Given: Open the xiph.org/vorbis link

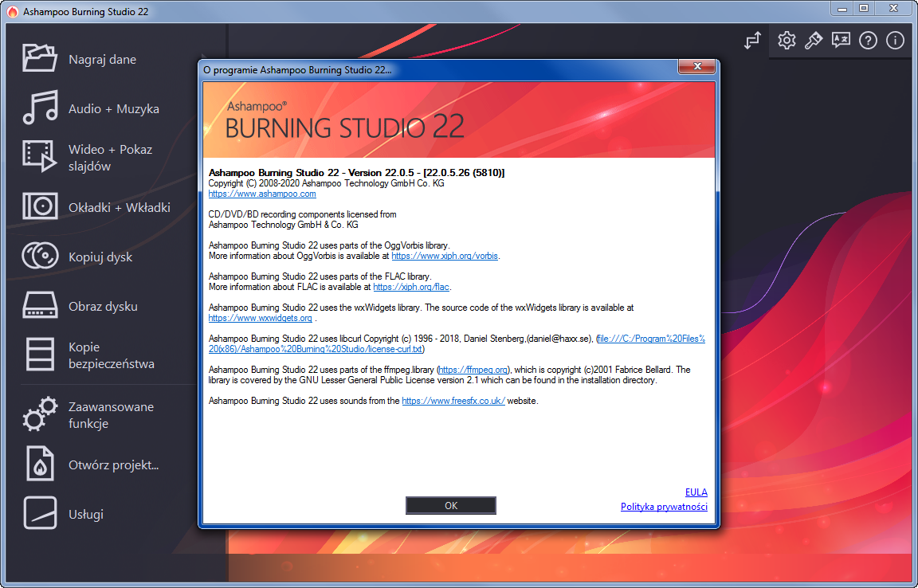Looking at the screenshot, I should pyautogui.click(x=445, y=256).
